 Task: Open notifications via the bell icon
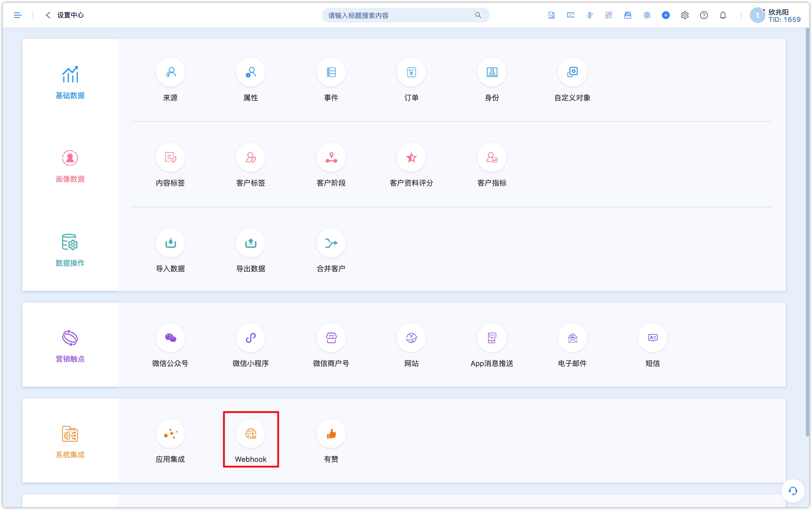(x=723, y=15)
